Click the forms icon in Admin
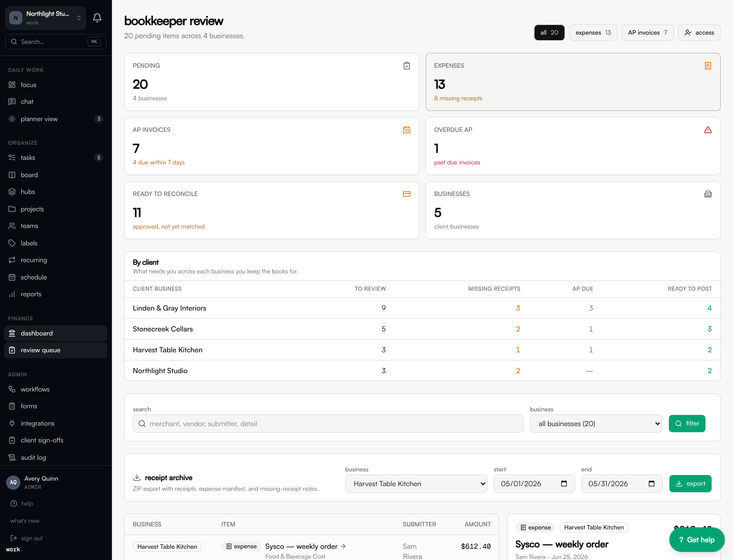733x560 pixels. click(12, 406)
